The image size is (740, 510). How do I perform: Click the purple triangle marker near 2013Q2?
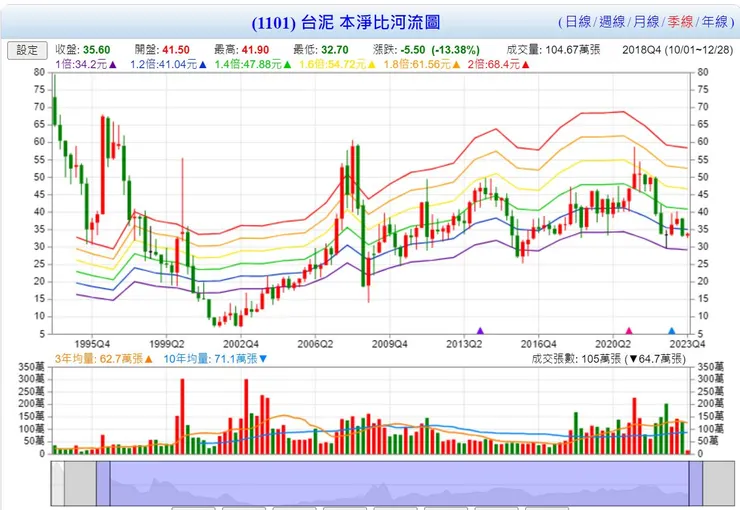coord(480,331)
